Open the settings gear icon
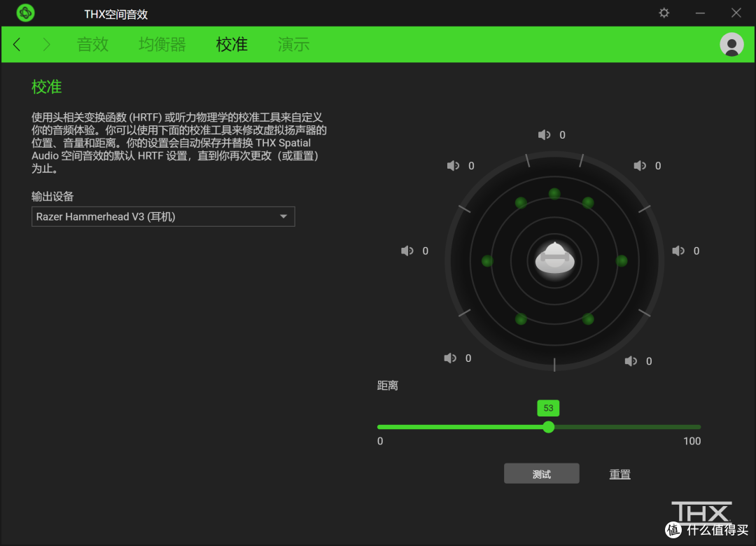756x546 pixels. point(664,13)
